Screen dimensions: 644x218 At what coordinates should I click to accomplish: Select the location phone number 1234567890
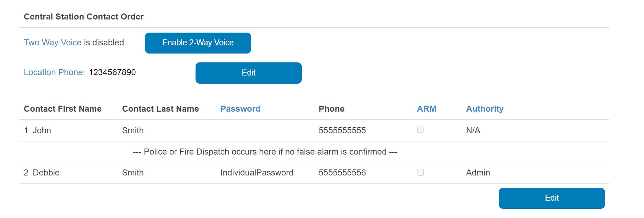pyautogui.click(x=112, y=72)
